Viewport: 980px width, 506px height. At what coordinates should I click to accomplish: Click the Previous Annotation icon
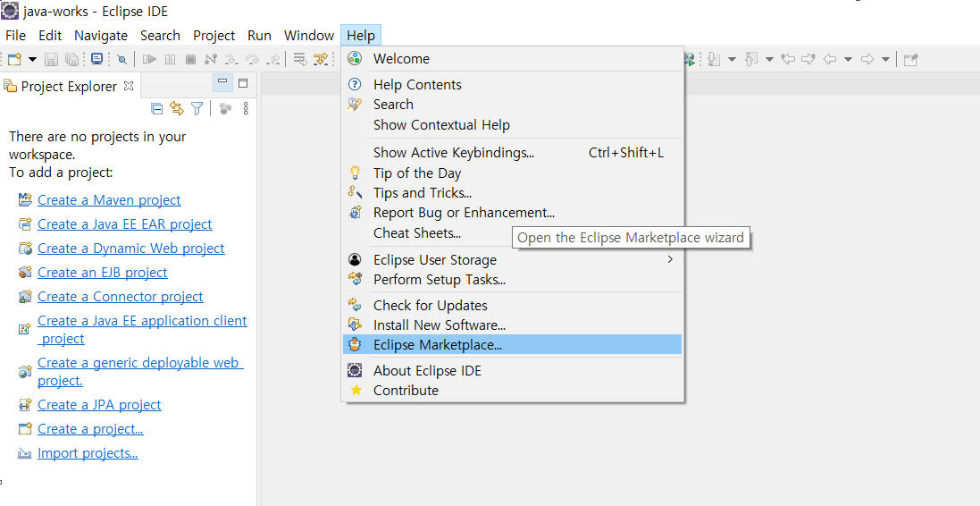click(752, 59)
